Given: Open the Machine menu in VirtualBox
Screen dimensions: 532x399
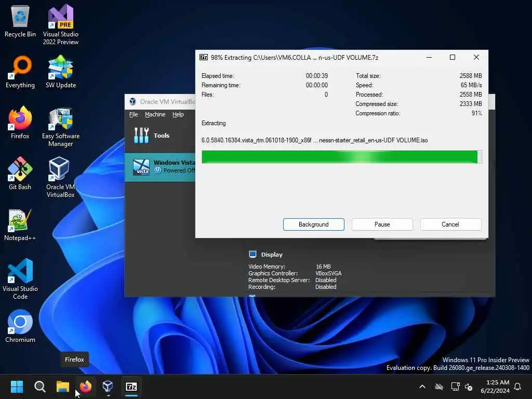Looking at the screenshot, I should click(155, 114).
